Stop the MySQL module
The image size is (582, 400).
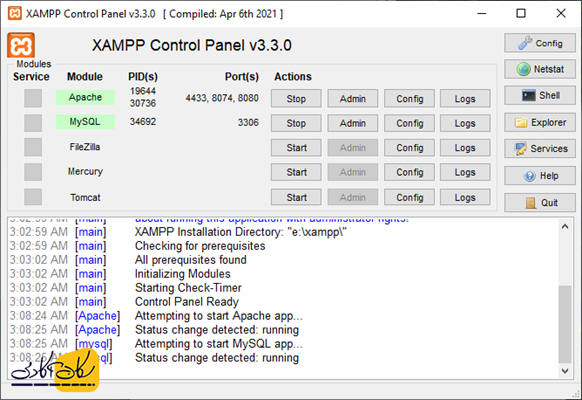[x=296, y=123]
